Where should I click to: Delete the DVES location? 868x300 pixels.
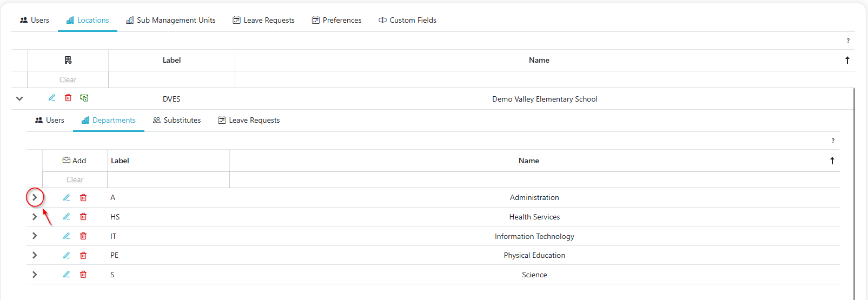[x=68, y=98]
